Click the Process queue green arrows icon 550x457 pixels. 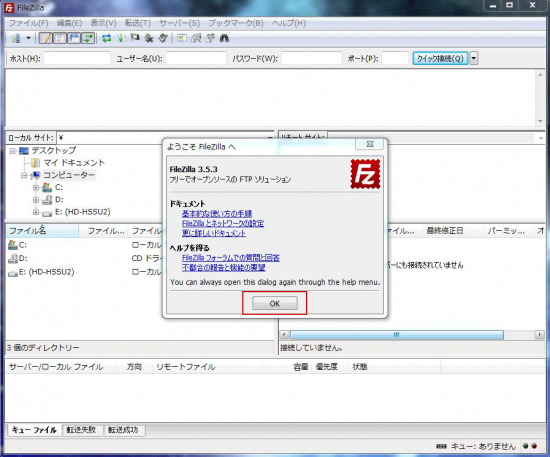121,38
